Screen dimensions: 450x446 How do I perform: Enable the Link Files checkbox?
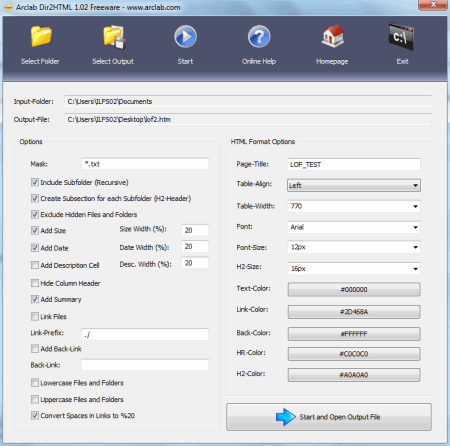(35, 316)
